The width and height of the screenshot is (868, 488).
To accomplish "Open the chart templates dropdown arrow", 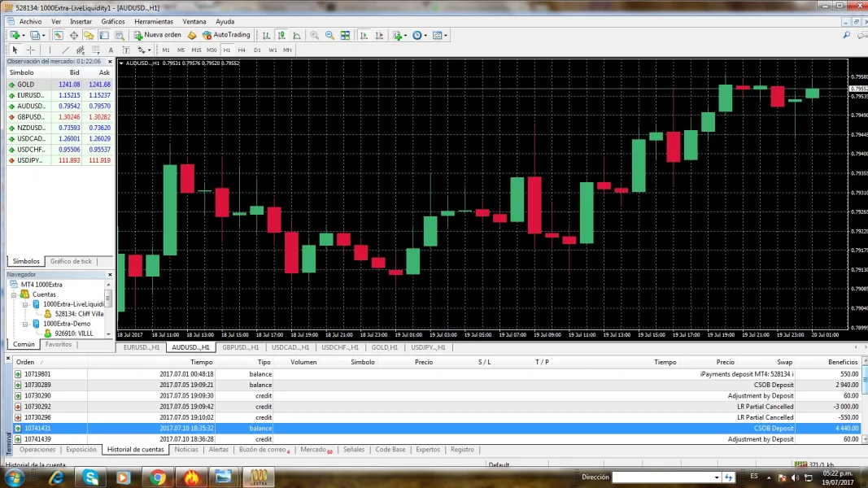I will click(x=446, y=36).
